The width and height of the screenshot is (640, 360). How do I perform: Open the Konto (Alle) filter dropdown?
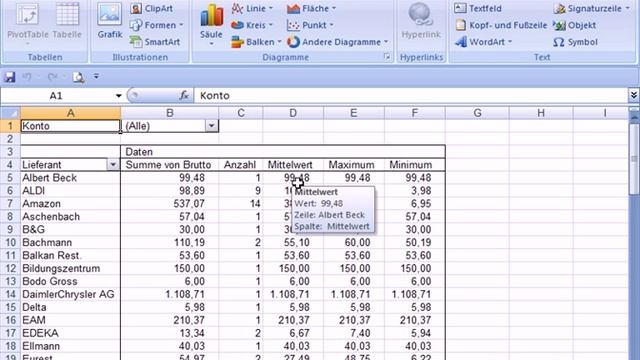coord(211,126)
